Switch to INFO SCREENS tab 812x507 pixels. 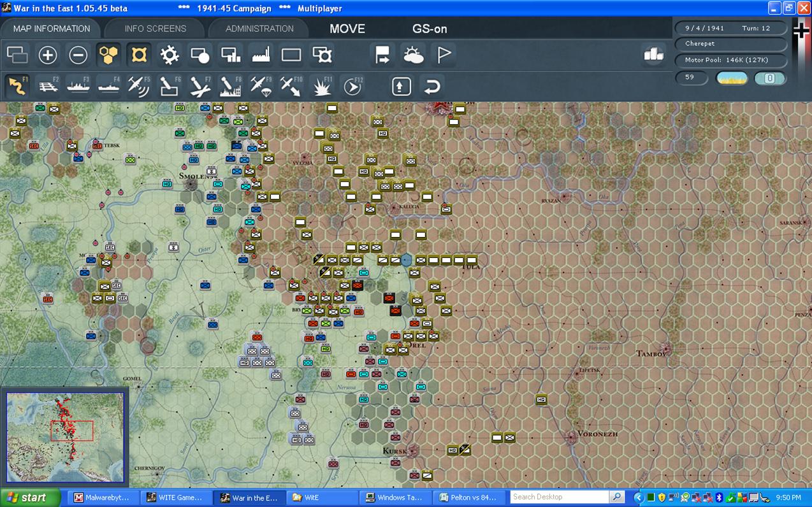point(156,29)
